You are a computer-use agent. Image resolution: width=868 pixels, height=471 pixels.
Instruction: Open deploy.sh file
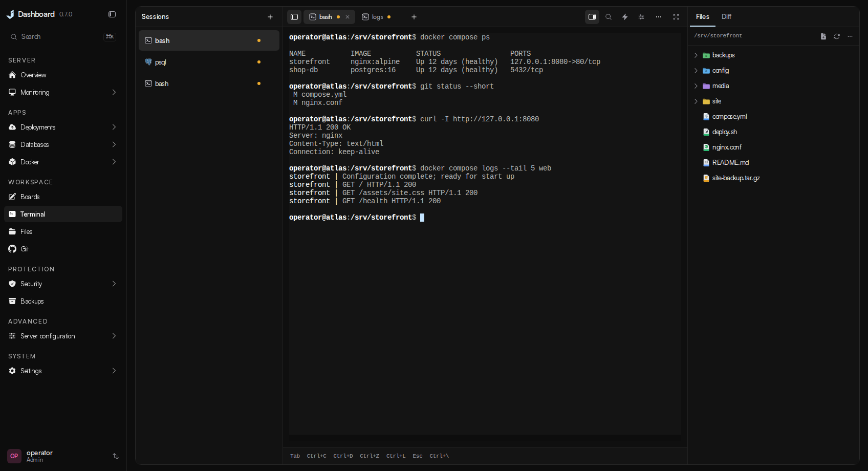773,132
